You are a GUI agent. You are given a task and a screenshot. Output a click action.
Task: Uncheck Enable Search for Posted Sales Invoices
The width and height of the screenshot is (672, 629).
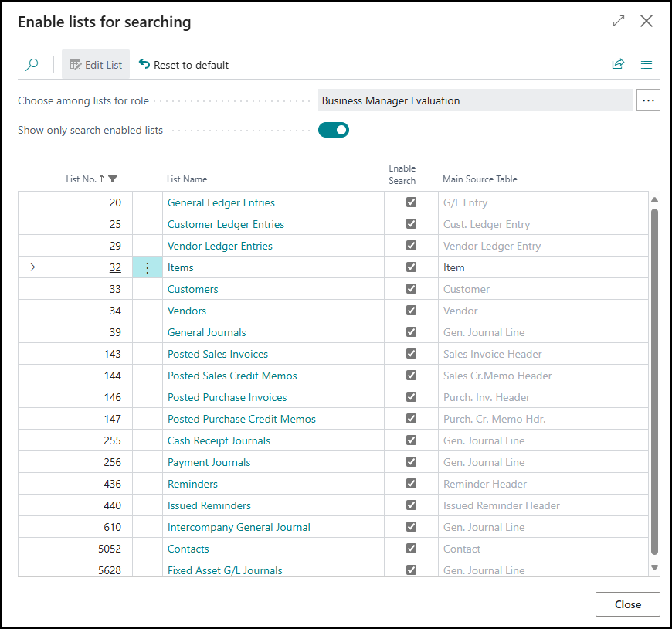click(x=411, y=354)
